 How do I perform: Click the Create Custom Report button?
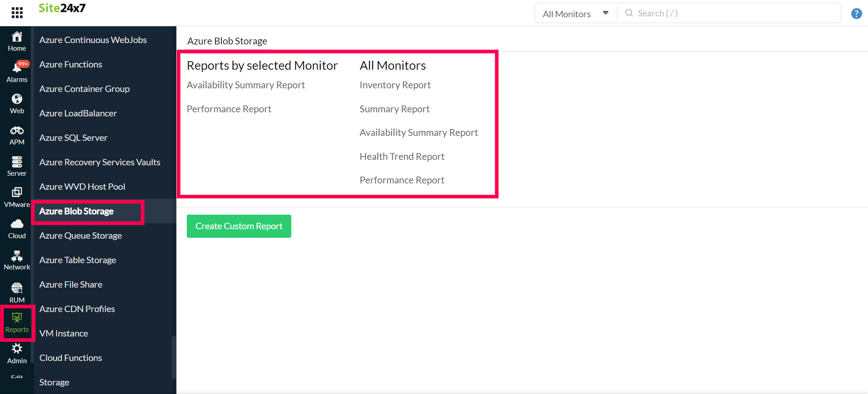click(238, 226)
